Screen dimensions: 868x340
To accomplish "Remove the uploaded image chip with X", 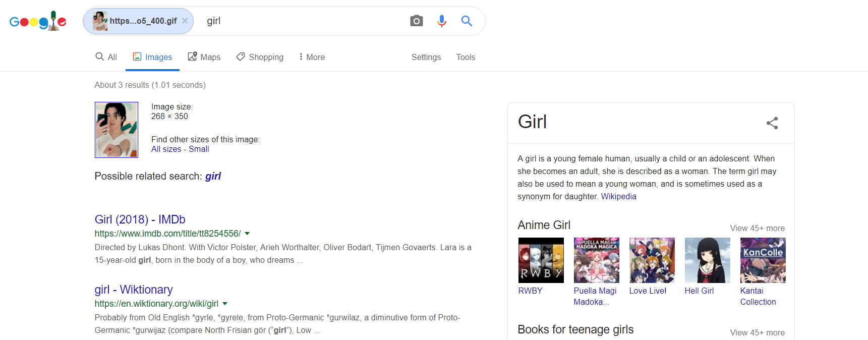I will point(185,21).
